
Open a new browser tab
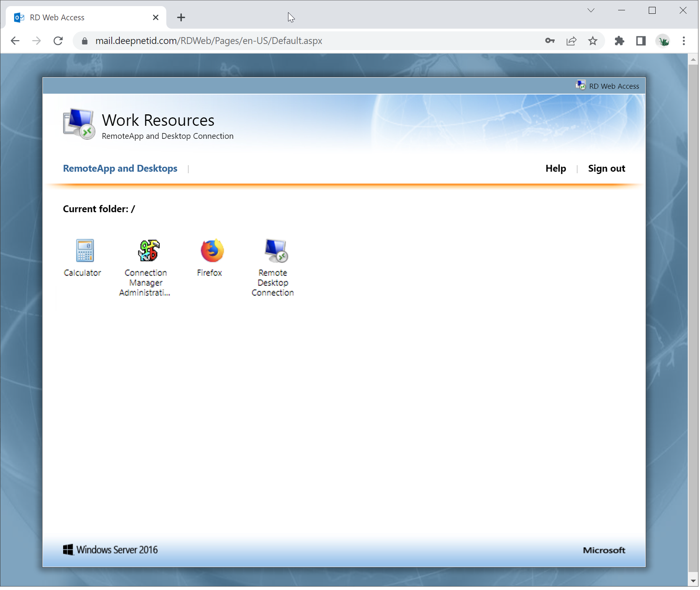coord(181,18)
